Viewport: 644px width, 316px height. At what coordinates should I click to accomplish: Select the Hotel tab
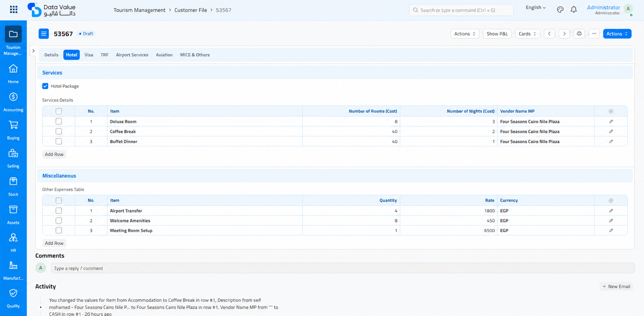click(x=72, y=55)
